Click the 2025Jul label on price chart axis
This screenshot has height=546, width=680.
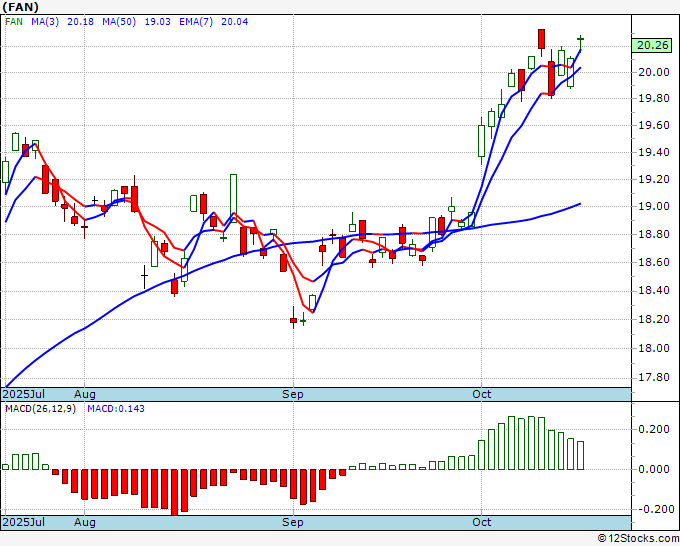point(23,394)
